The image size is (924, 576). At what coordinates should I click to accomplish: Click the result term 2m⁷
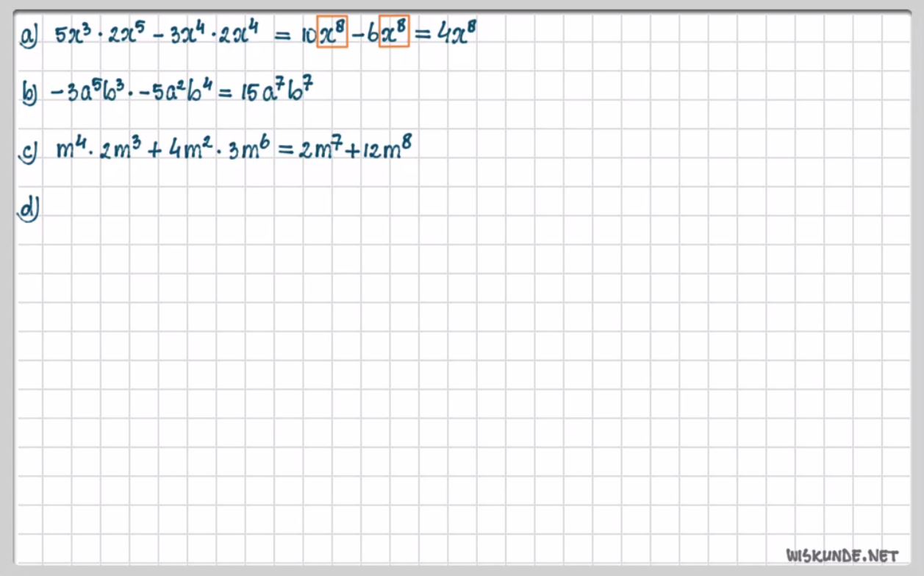tap(318, 151)
